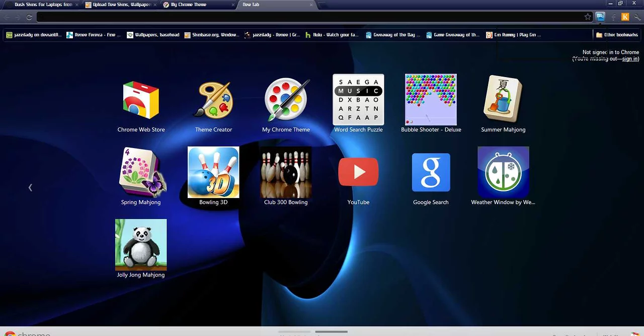Open the Chrome Web Store app

point(141,101)
